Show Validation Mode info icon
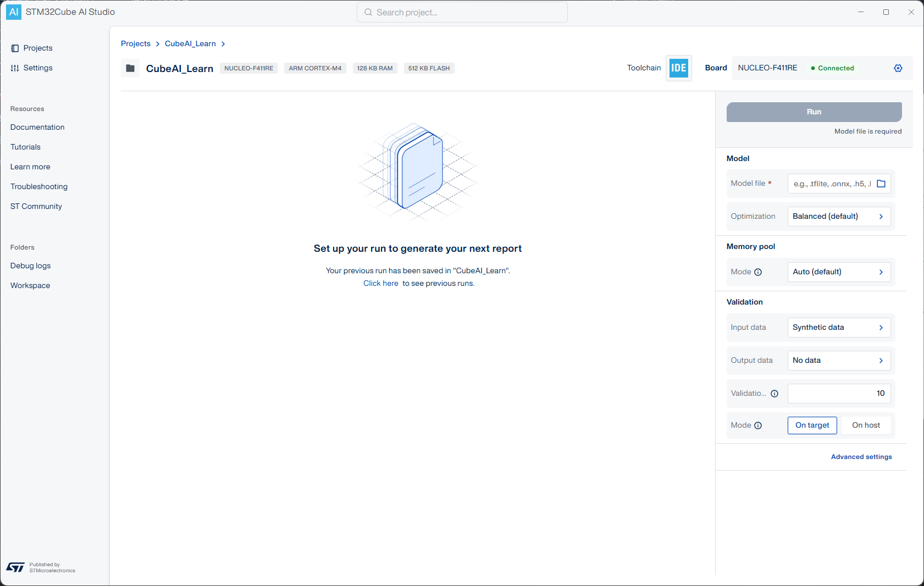The width and height of the screenshot is (924, 586). [x=758, y=425]
